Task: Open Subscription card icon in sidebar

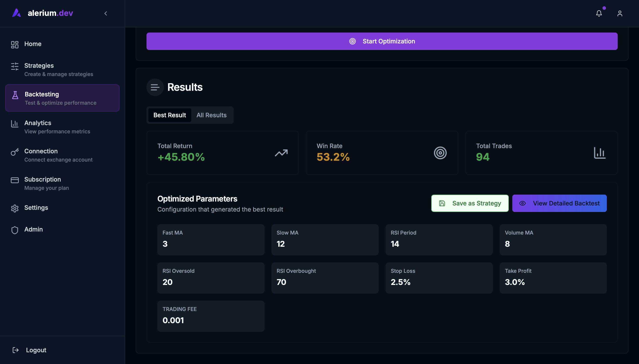Action: [x=15, y=180]
